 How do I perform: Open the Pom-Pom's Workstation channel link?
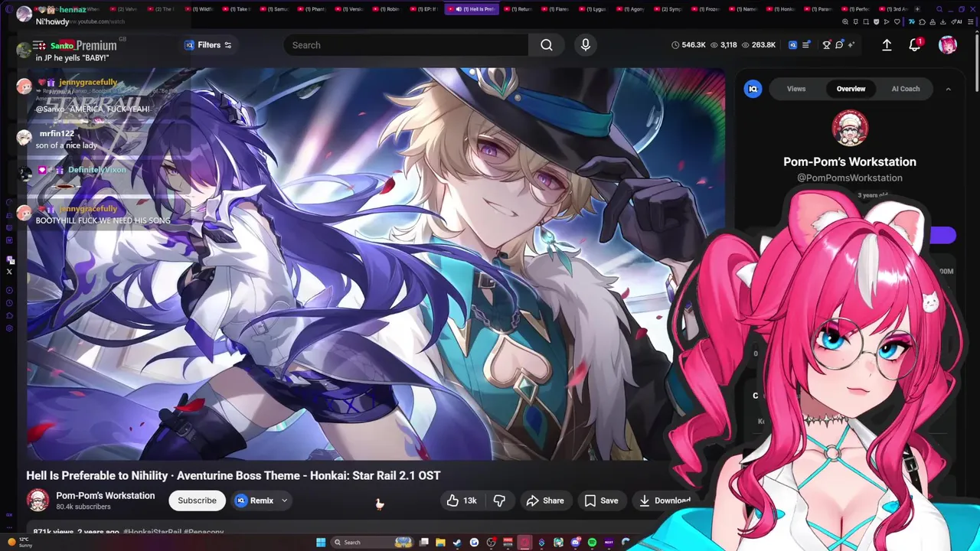[106, 496]
